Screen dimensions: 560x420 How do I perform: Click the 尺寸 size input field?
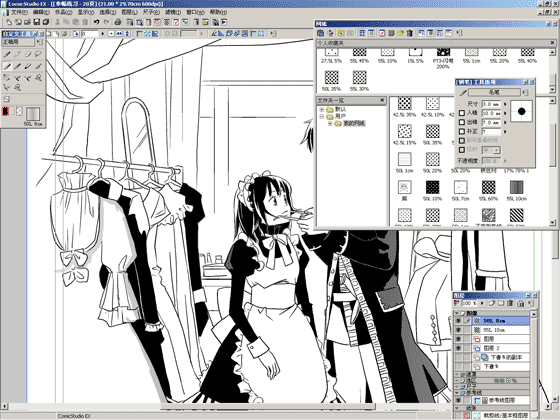[x=491, y=104]
